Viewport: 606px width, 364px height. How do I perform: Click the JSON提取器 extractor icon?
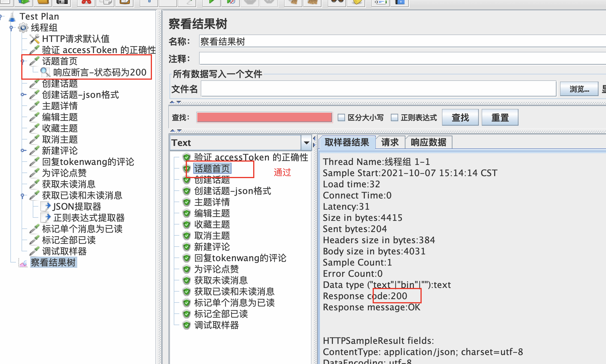pos(46,207)
